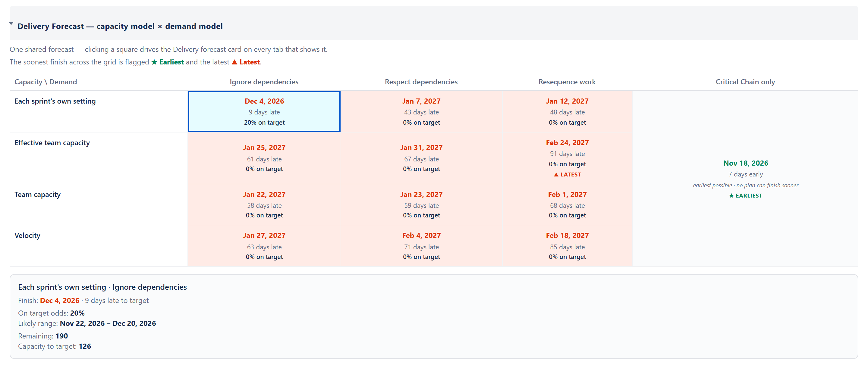Click the green star Earliest legend icon
This screenshot has width=868, height=371.
[x=154, y=62]
